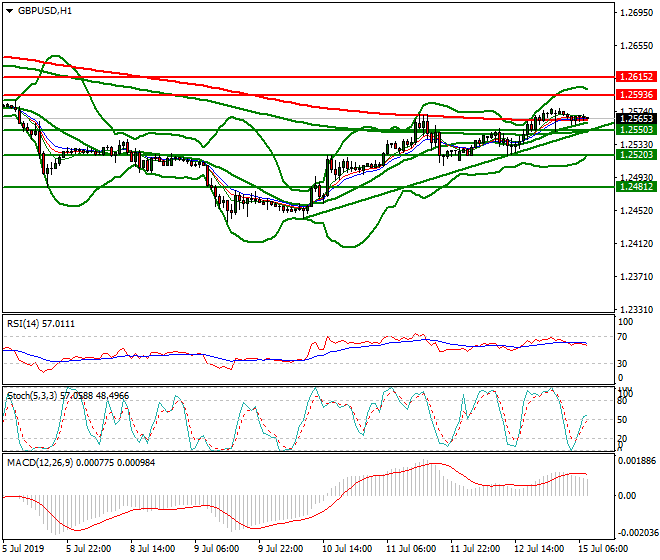Image resolution: width=660 pixels, height=560 pixels.
Task: Click the 5 Jul 2019 time label
Action: coord(23,549)
